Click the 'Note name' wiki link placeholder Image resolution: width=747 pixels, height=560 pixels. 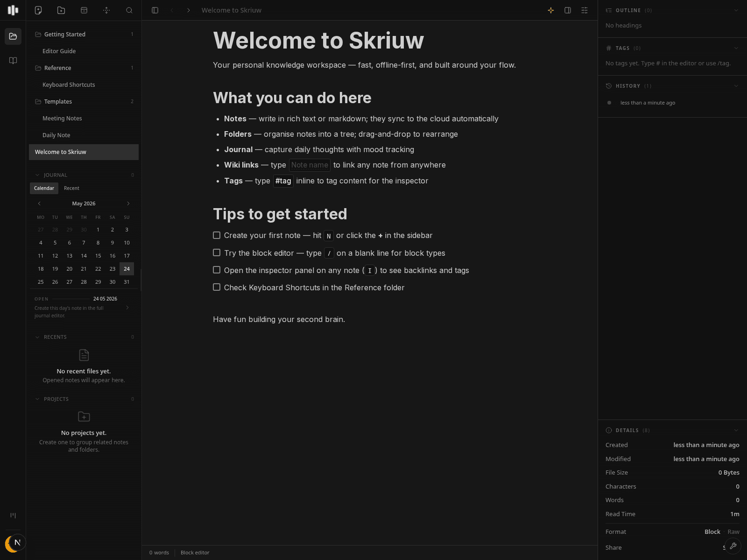[x=310, y=165]
